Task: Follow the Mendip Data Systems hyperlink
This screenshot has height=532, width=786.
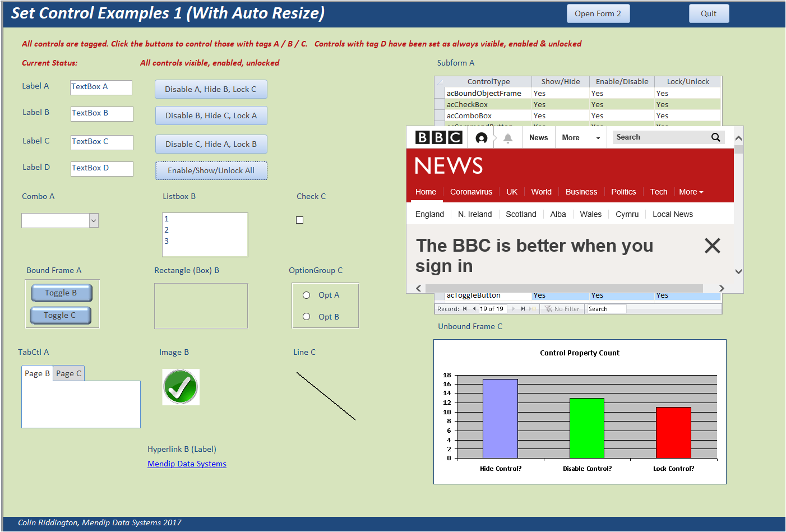Action: click(187, 464)
